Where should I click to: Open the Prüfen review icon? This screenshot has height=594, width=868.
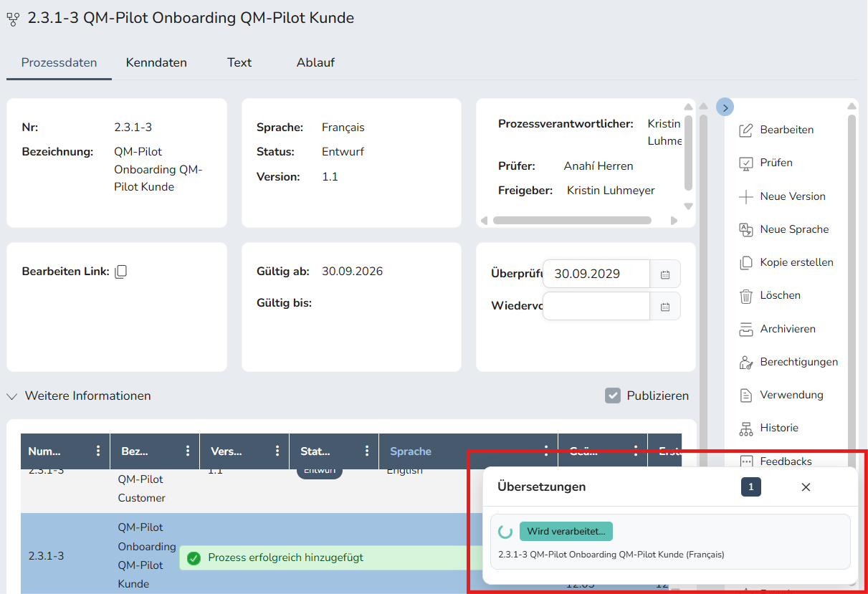746,163
